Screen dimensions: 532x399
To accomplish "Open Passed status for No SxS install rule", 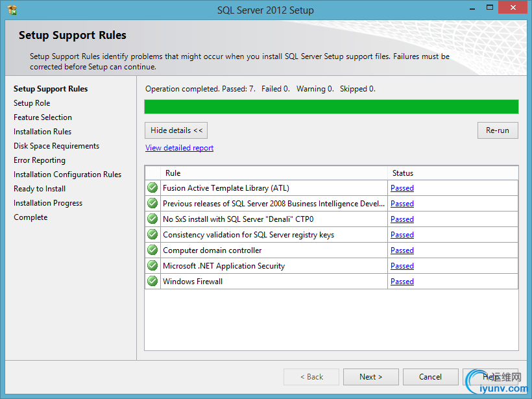I will click(402, 219).
